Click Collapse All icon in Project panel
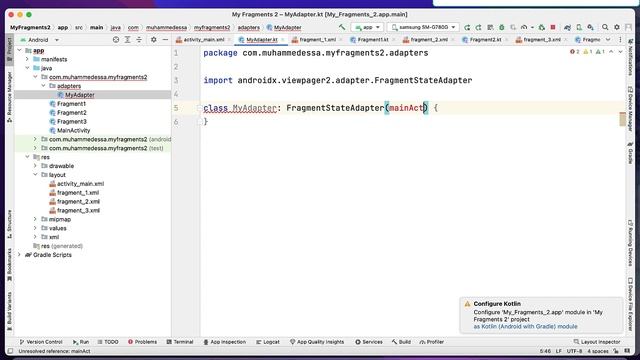Image resolution: width=640 pixels, height=360 pixels. [x=139, y=40]
